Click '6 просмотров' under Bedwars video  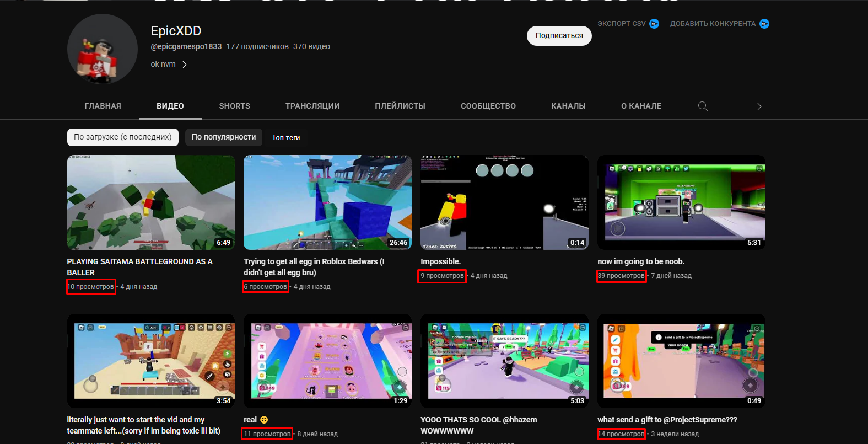pos(266,287)
